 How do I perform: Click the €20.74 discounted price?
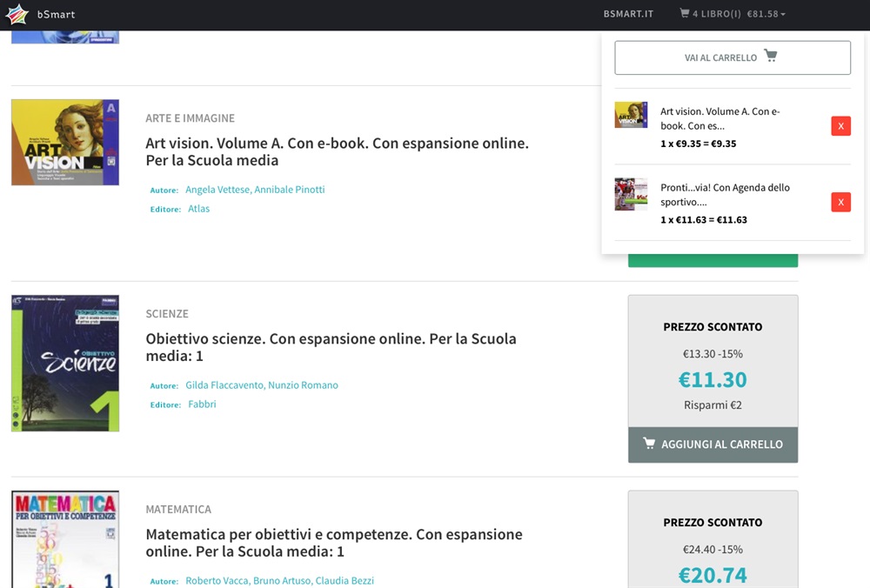tap(713, 576)
